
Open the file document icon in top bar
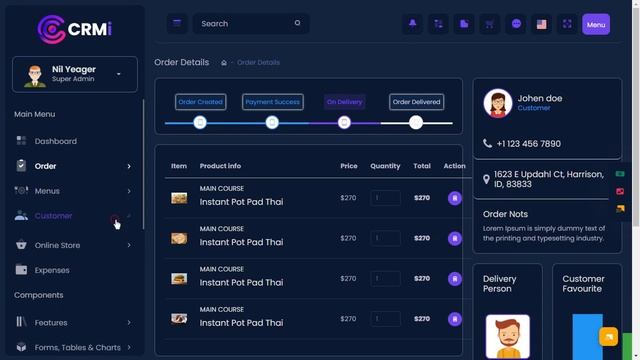tap(464, 24)
